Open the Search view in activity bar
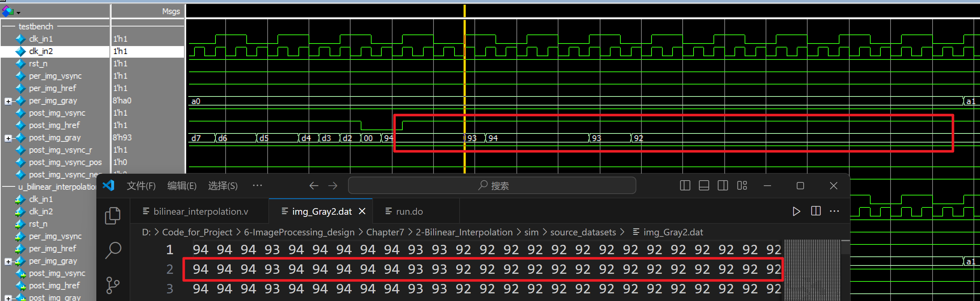Screen dimensions: 980x301 point(113,250)
